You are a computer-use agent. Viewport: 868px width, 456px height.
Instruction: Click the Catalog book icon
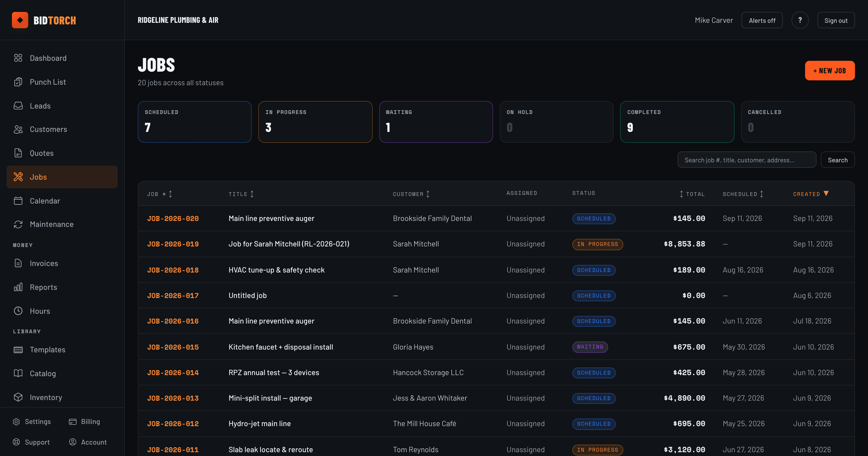click(18, 373)
